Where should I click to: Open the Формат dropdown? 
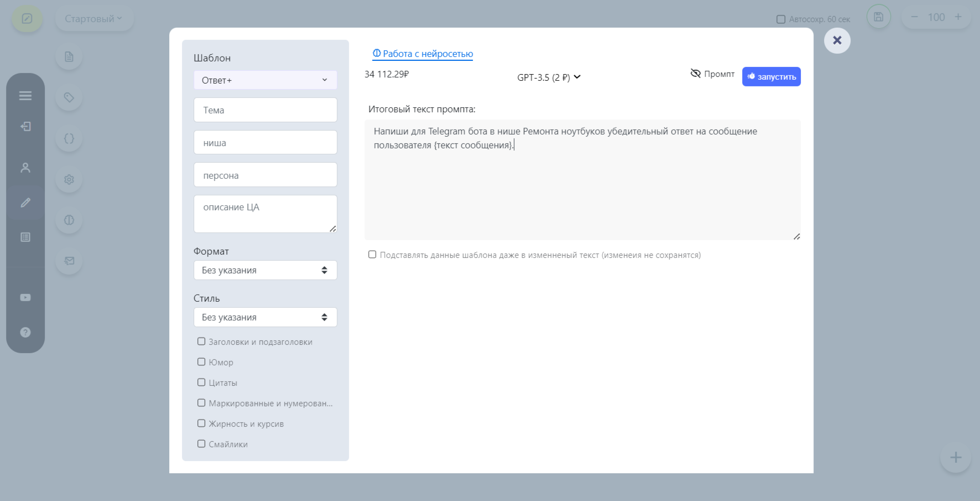point(265,270)
